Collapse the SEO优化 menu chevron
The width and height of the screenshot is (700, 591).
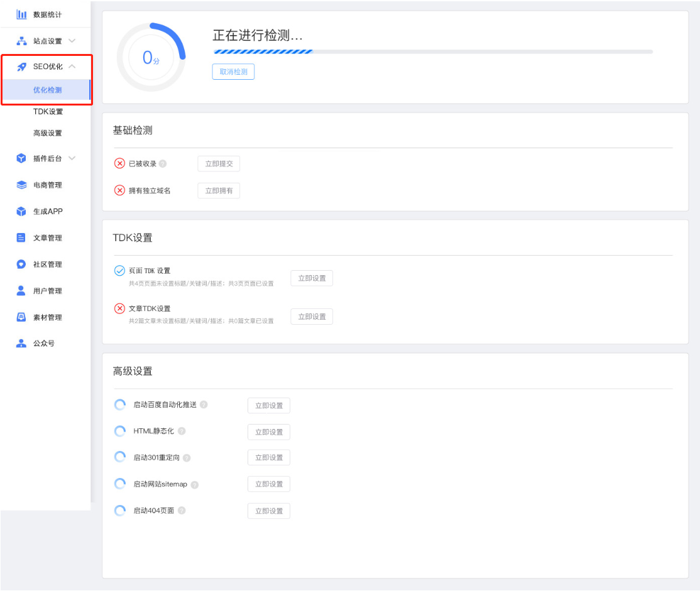click(72, 67)
